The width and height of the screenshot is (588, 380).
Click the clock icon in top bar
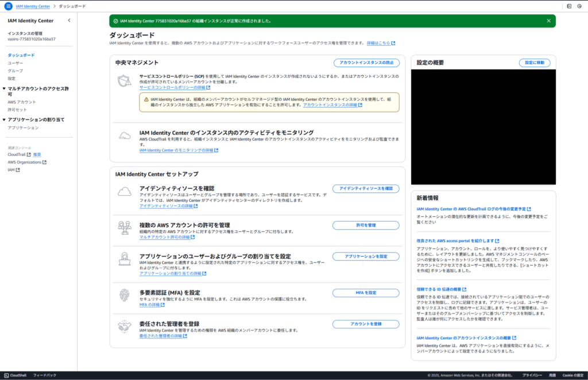coord(579,6)
